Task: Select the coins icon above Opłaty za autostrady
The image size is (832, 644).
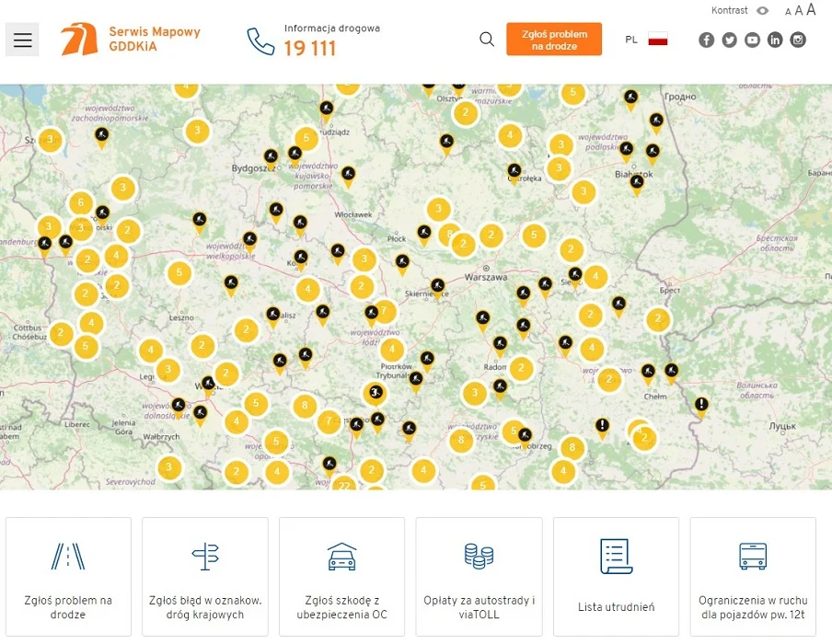Action: 479,556
